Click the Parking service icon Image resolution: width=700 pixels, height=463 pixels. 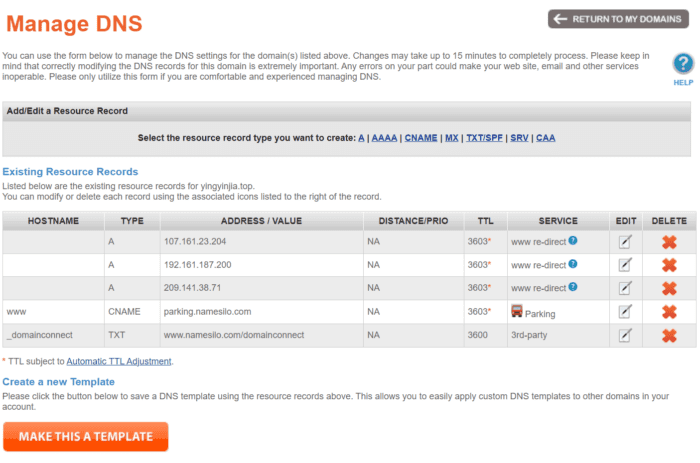pyautogui.click(x=517, y=311)
